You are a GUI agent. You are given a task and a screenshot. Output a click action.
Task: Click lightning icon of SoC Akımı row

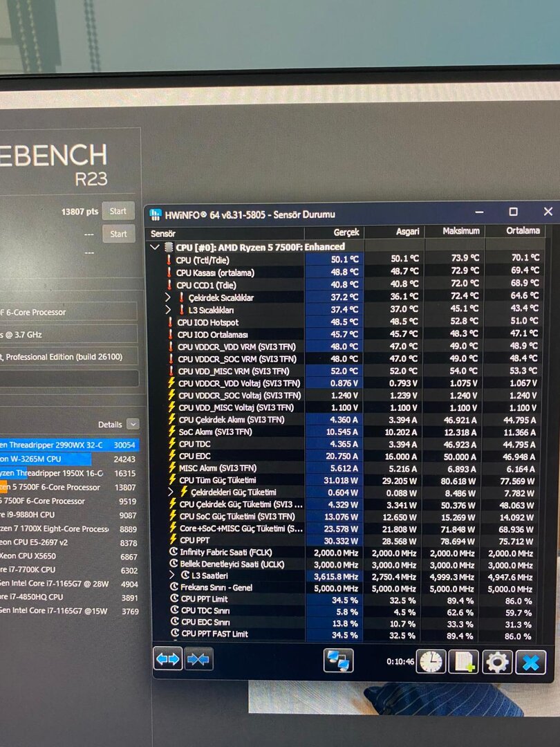172,431
